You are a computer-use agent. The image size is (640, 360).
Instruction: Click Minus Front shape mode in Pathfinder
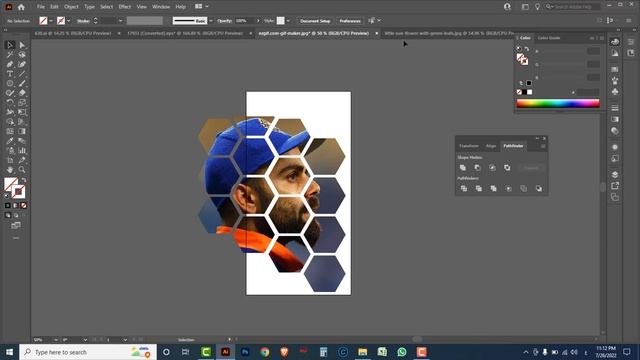coord(478,168)
